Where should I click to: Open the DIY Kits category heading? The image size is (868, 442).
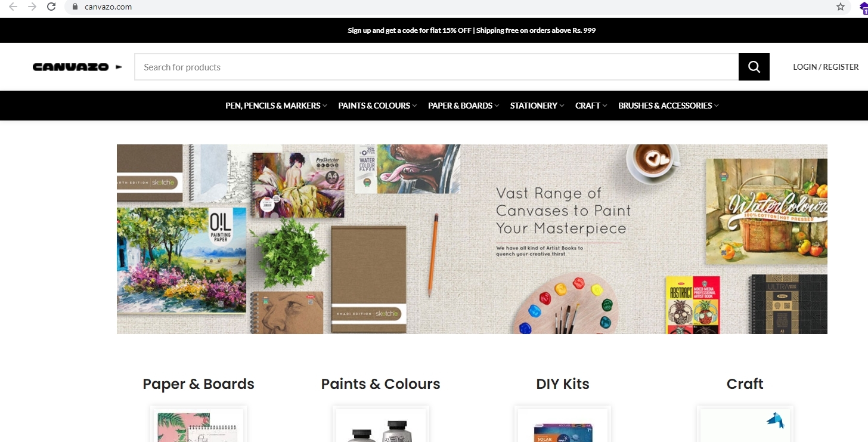coord(562,384)
